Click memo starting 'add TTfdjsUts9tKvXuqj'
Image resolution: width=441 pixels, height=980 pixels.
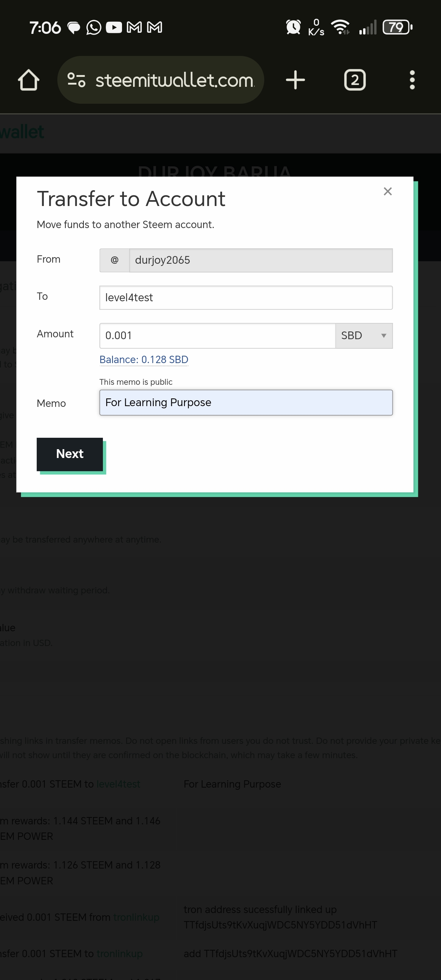(290, 954)
